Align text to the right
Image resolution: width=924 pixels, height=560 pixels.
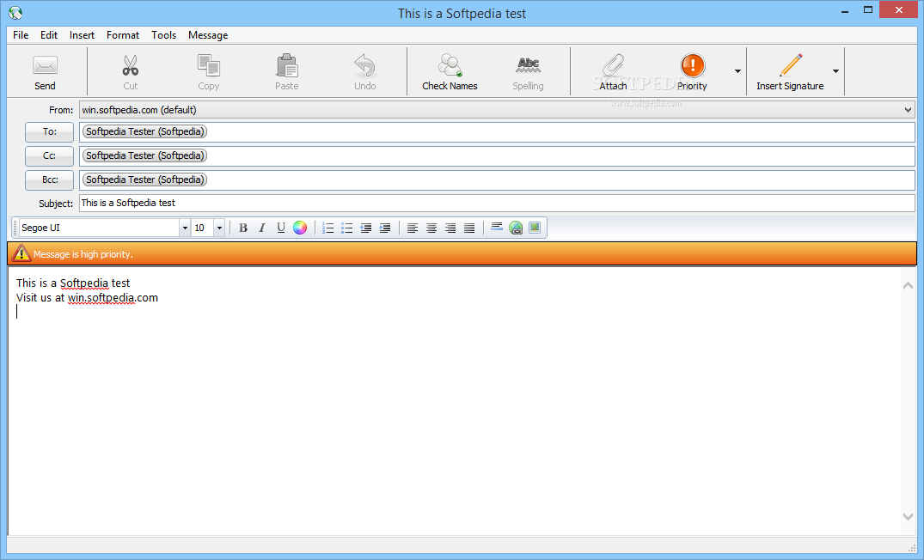450,228
